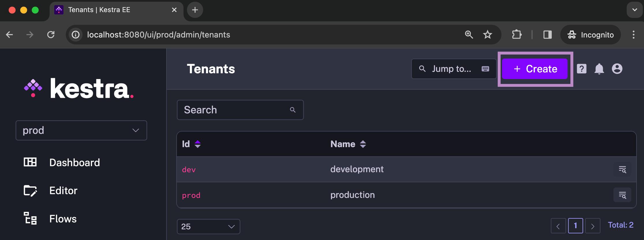Image resolution: width=644 pixels, height=240 pixels.
Task: Expand the prod tenant selector dropdown
Action: point(81,130)
